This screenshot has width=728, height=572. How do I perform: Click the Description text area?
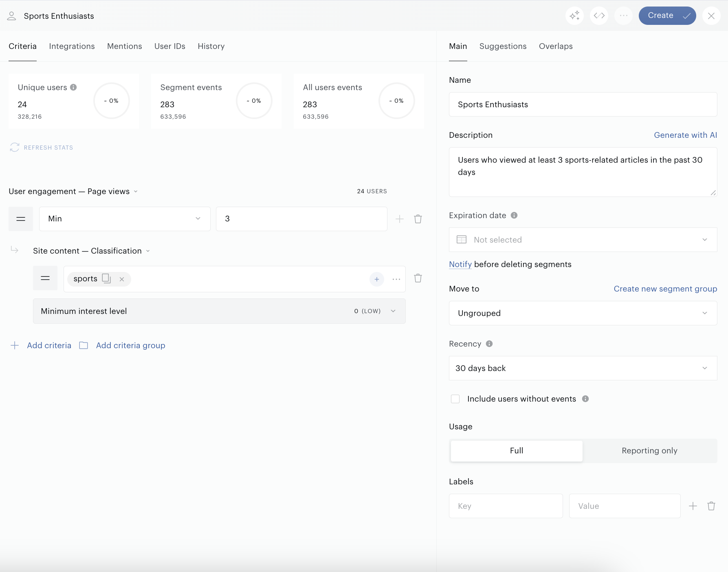583,172
